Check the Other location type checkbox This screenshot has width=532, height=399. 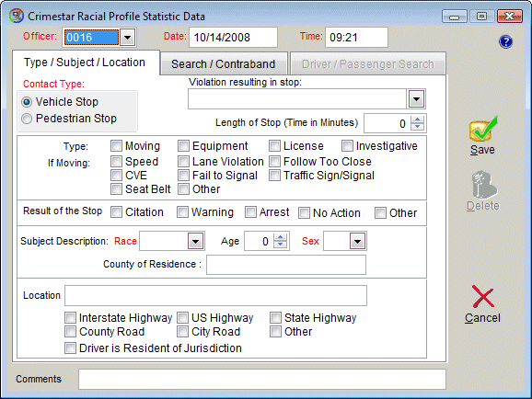[x=275, y=332]
